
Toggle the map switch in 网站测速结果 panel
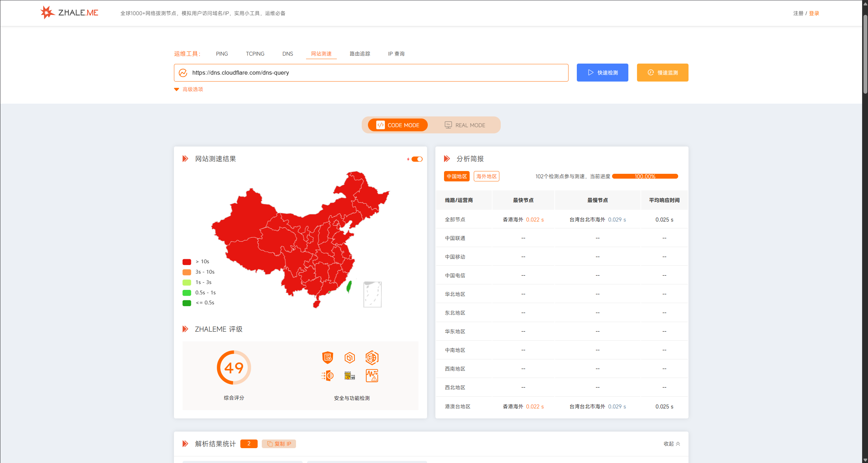[417, 159]
